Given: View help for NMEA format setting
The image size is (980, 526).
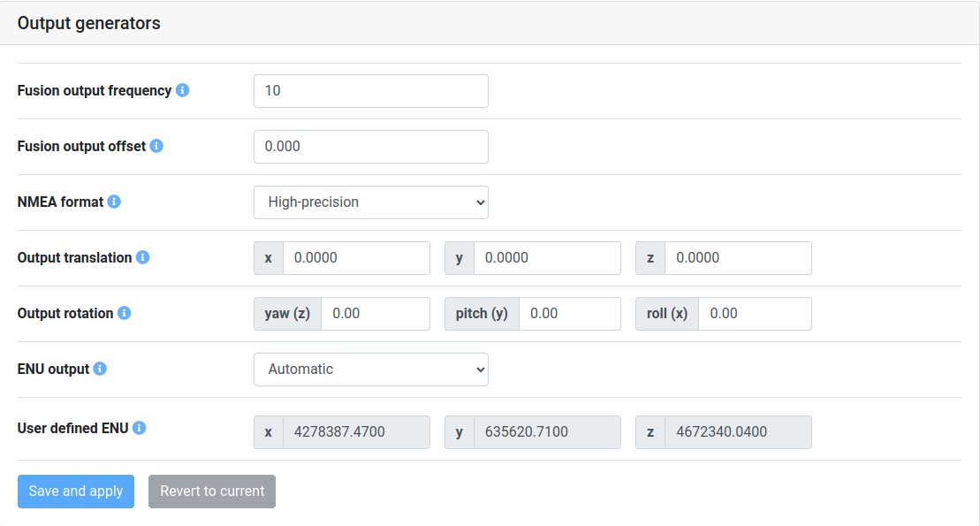Looking at the screenshot, I should [x=113, y=202].
